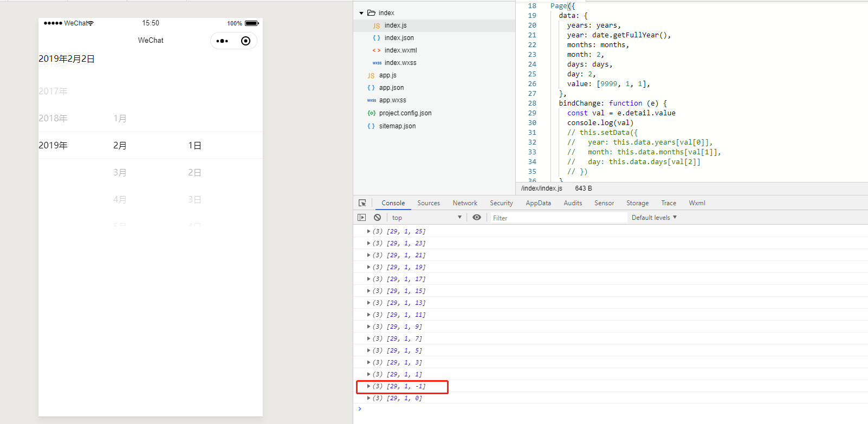Click the eye live expression icon
Viewport: 868px width, 424px height.
pos(476,218)
